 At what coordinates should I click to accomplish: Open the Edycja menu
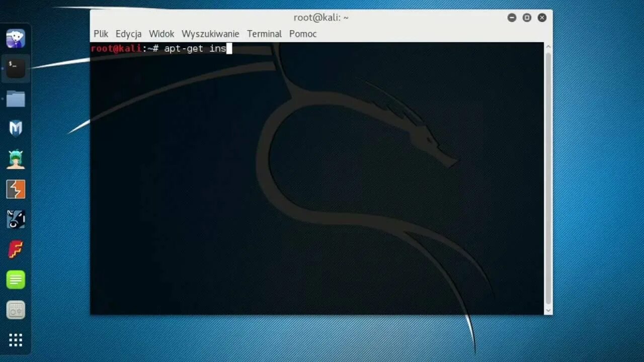[128, 34]
